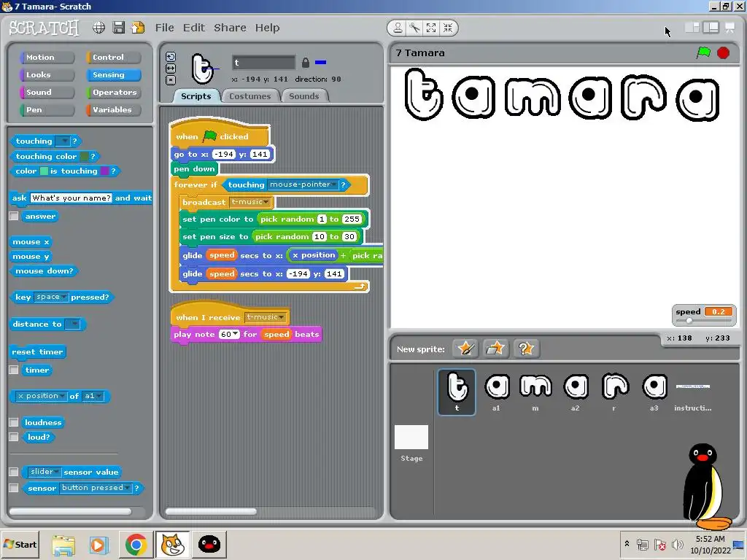Enable sensor button pressed checkbox
Image resolution: width=747 pixels, height=560 pixels.
click(x=14, y=488)
